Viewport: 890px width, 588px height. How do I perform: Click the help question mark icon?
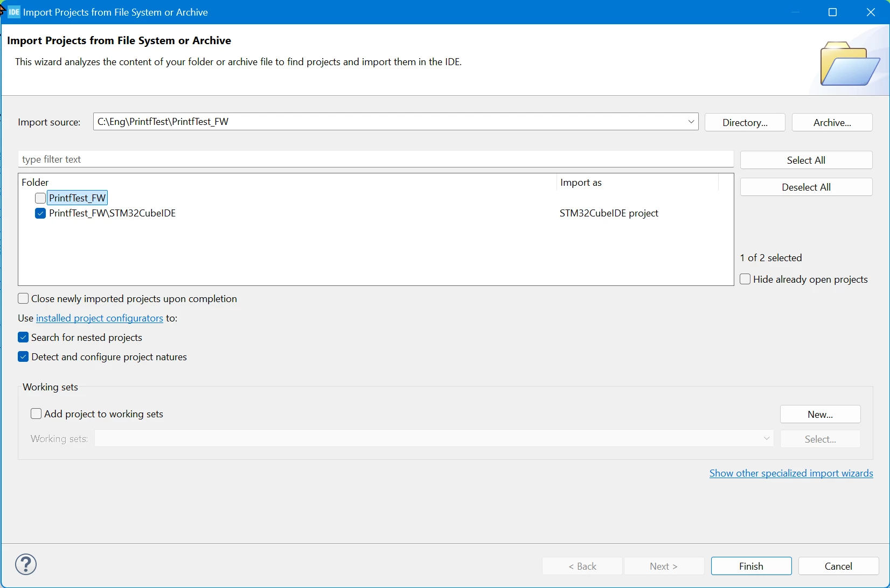tap(26, 564)
